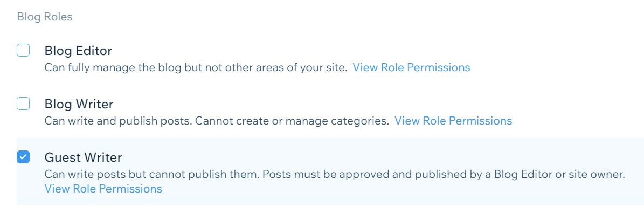Select the Guest Writer role title
Image resolution: width=644 pixels, height=213 pixels.
pyautogui.click(x=84, y=157)
